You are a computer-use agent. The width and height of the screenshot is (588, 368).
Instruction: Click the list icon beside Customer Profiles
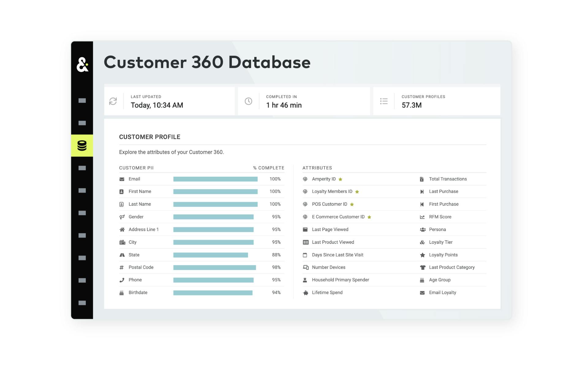(384, 101)
